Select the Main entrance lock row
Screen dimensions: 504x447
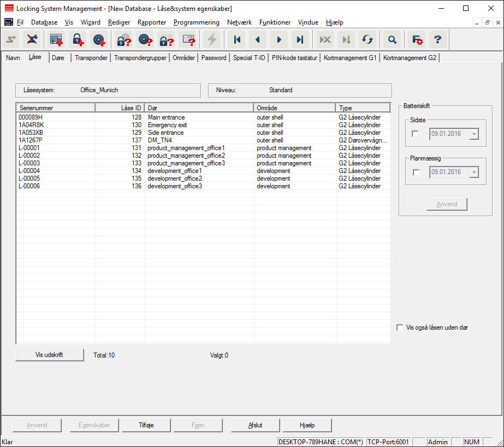[x=166, y=117]
